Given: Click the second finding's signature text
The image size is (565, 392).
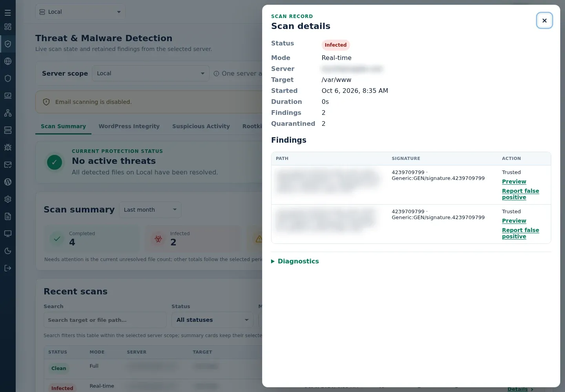Looking at the screenshot, I should (x=438, y=214).
